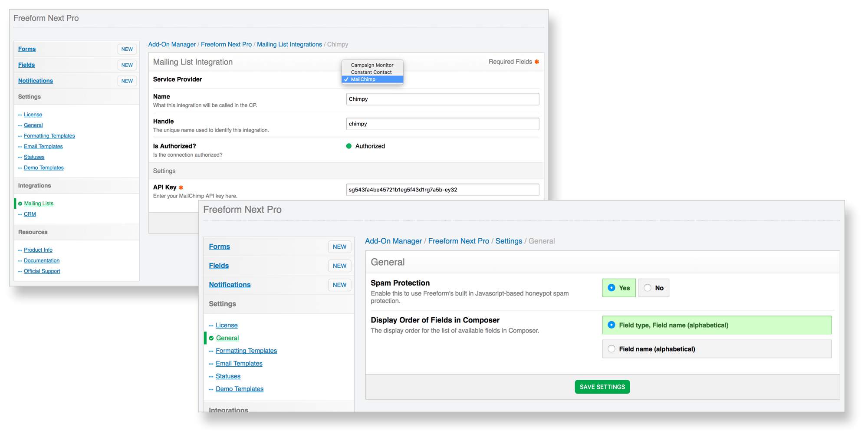Click NEW button next to Forms in back window
The height and width of the screenshot is (434, 868).
(127, 49)
